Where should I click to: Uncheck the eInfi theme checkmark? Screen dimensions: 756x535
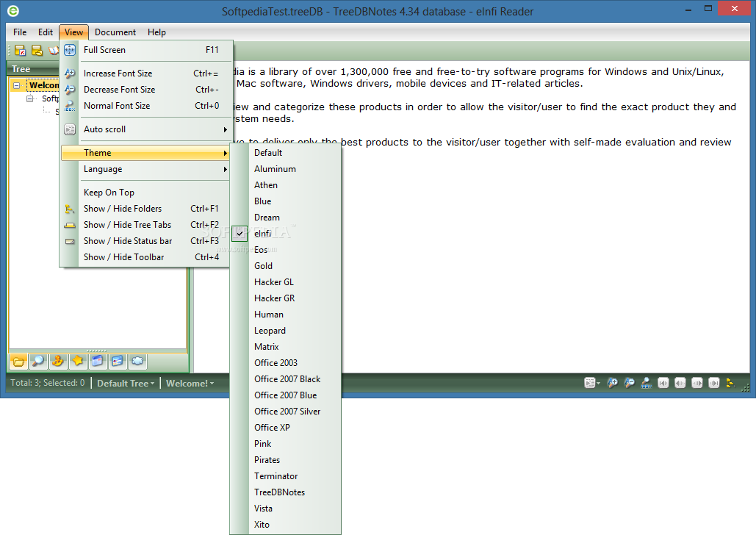click(x=240, y=234)
